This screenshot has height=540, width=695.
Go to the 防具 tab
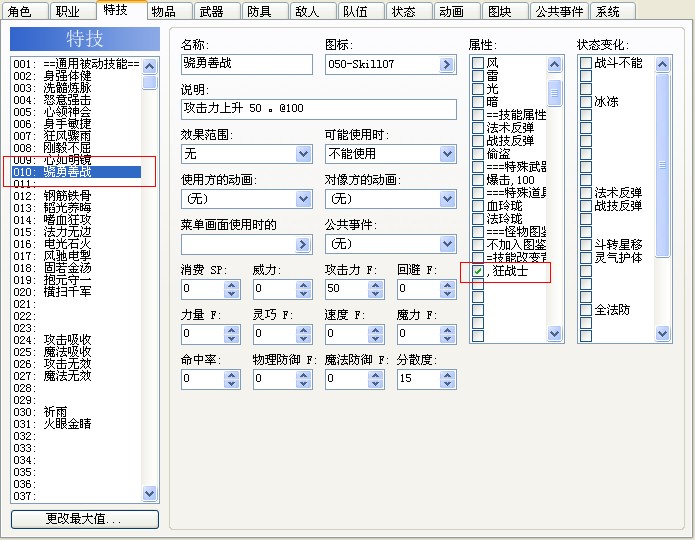point(265,12)
